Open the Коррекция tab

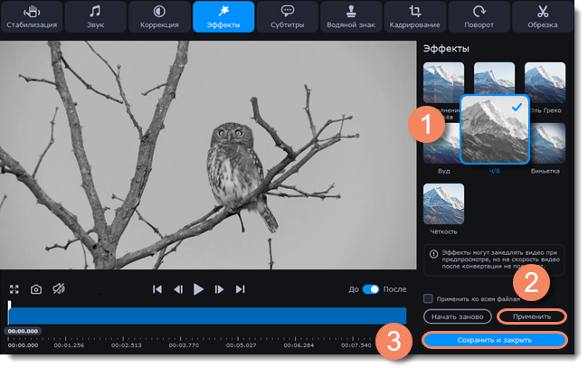(159, 17)
